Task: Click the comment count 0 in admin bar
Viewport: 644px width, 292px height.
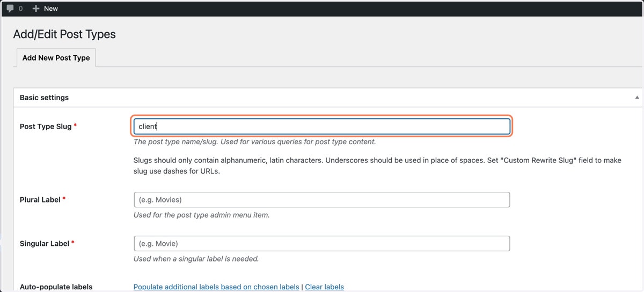Action: coord(20,9)
